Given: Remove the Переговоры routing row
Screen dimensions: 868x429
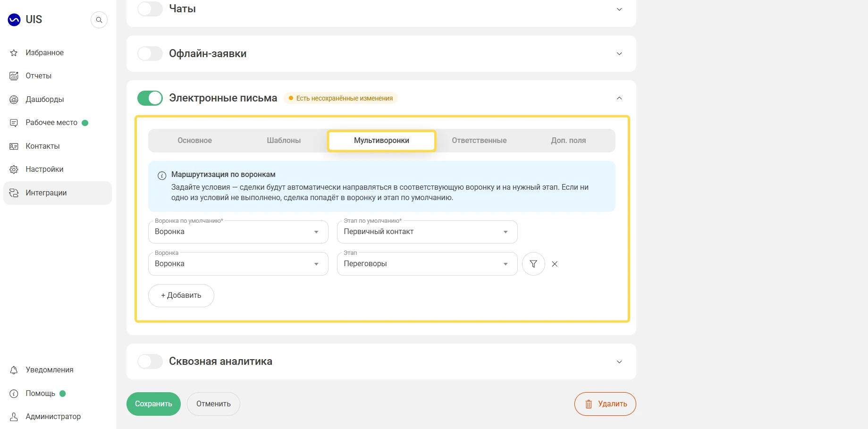Looking at the screenshot, I should (555, 264).
